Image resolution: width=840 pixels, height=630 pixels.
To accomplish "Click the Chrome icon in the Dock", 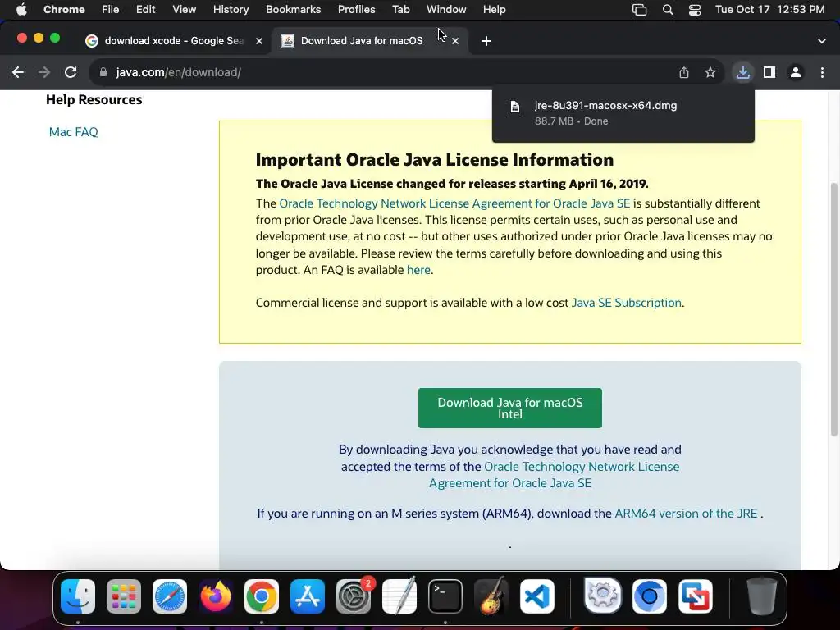I will 262,596.
